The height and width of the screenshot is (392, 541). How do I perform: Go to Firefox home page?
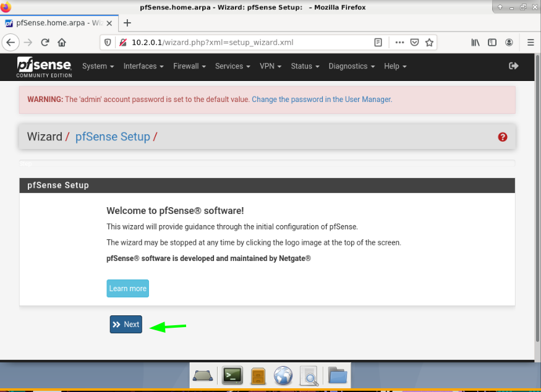[62, 43]
